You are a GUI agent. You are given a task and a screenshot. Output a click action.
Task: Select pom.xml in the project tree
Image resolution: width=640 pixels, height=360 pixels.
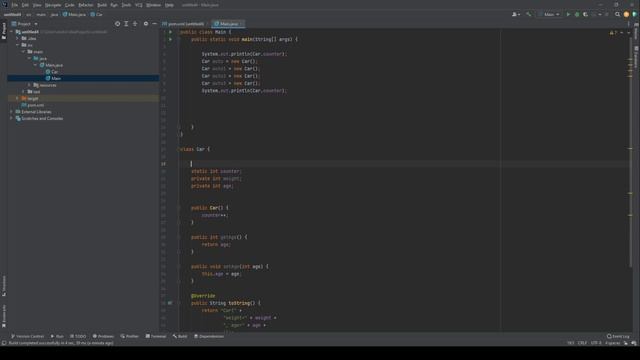pos(33,105)
